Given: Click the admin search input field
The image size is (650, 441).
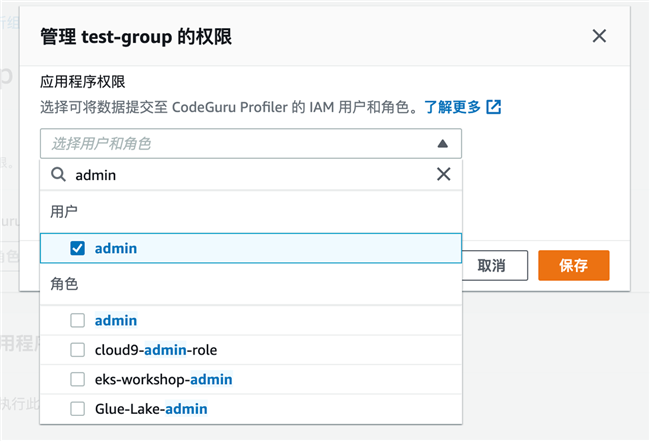Looking at the screenshot, I should point(253,175).
